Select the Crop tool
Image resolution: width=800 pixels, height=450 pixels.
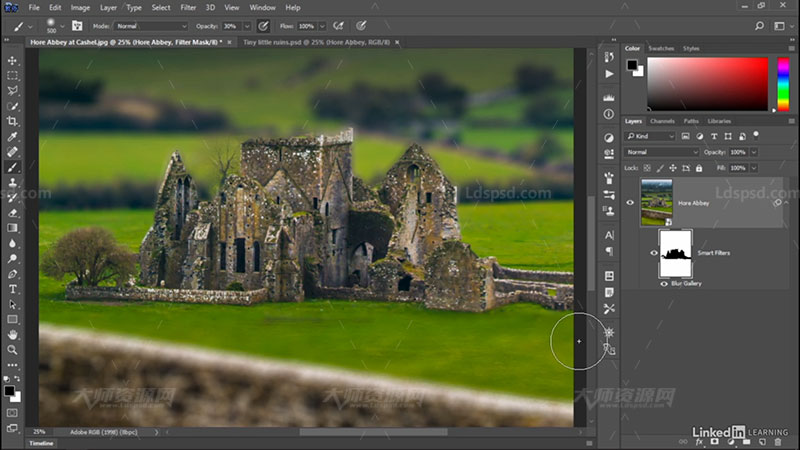[12, 121]
